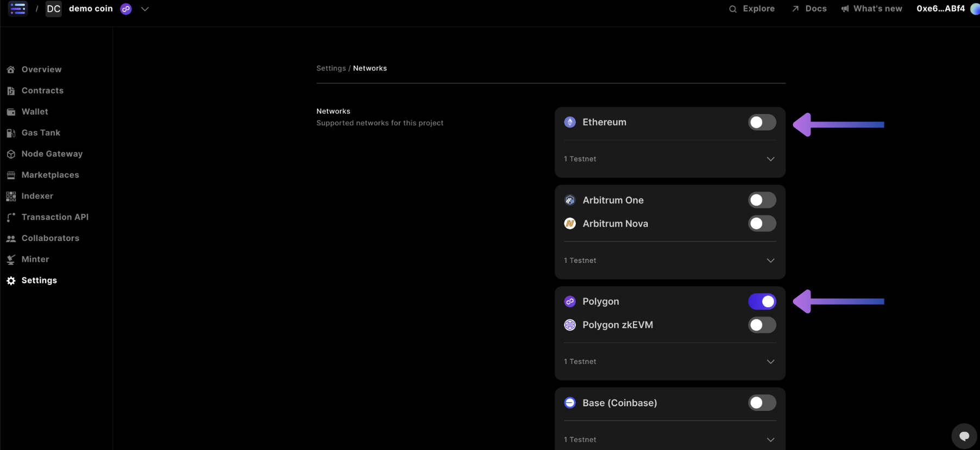Click the Indexer grid icon
The width and height of the screenshot is (980, 450).
pyautogui.click(x=11, y=196)
